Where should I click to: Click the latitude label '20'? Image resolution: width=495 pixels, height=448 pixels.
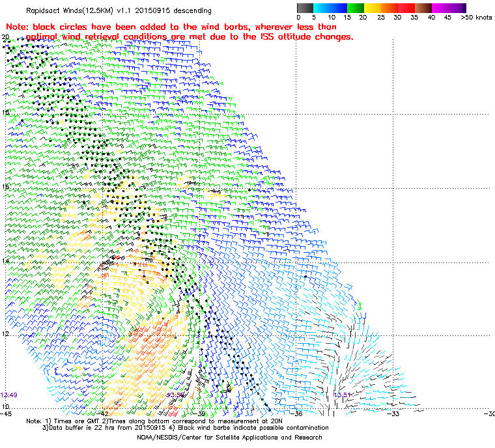[6, 37]
